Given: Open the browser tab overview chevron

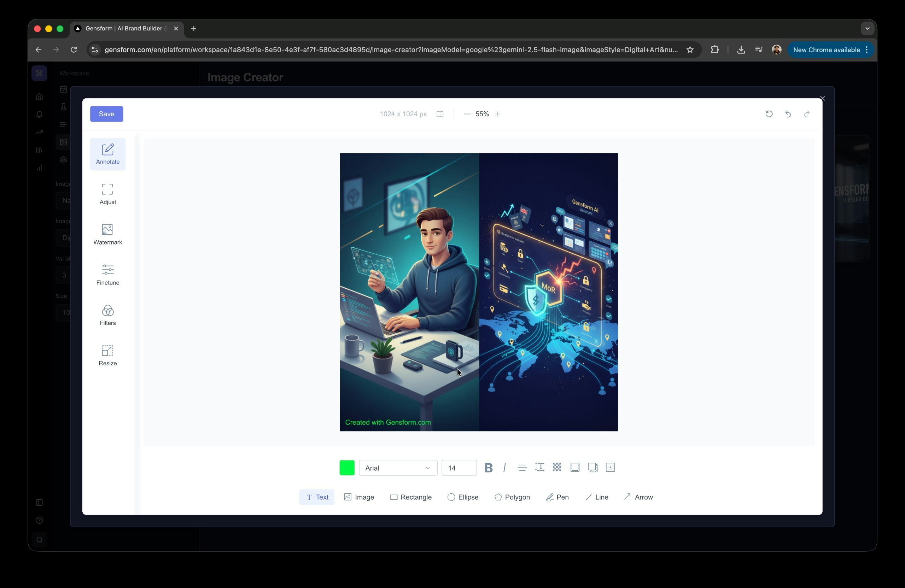Looking at the screenshot, I should tap(868, 28).
